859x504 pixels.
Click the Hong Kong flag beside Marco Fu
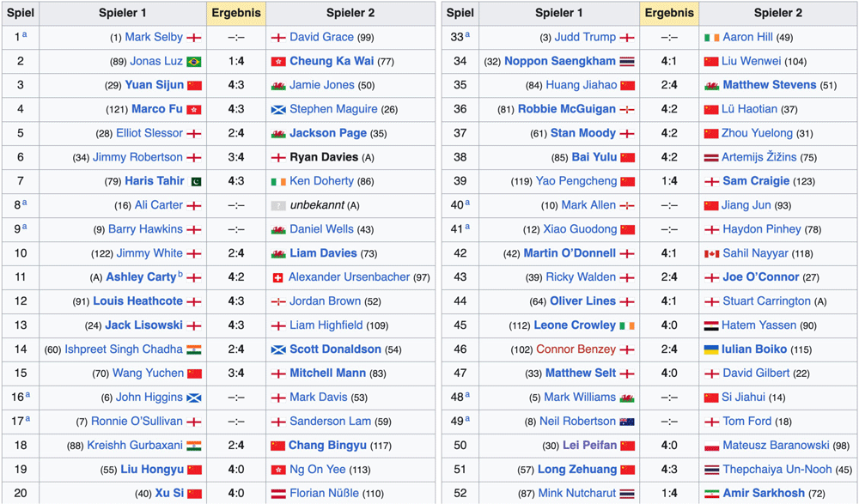pyautogui.click(x=194, y=109)
